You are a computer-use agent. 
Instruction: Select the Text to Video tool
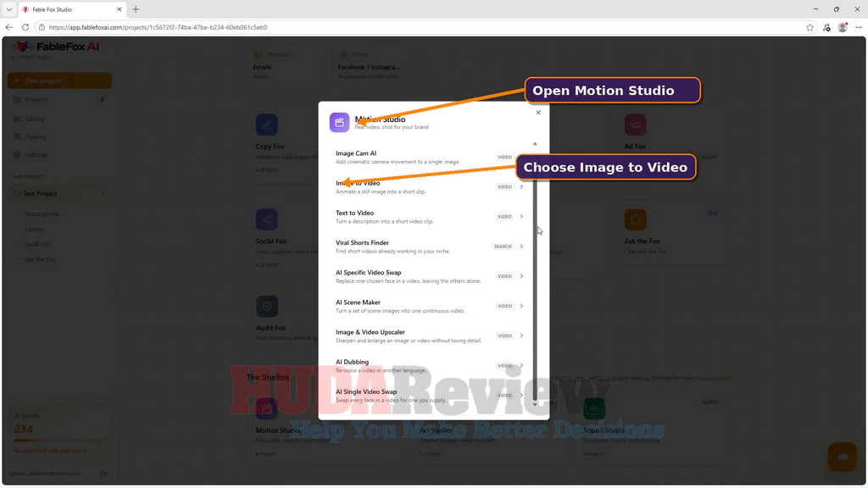[x=429, y=217]
